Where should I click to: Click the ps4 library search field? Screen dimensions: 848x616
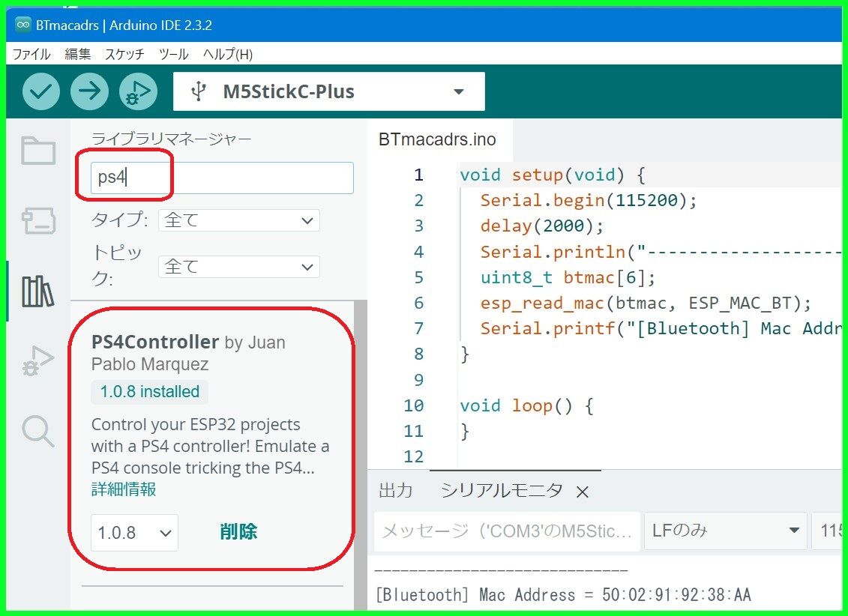click(222, 178)
